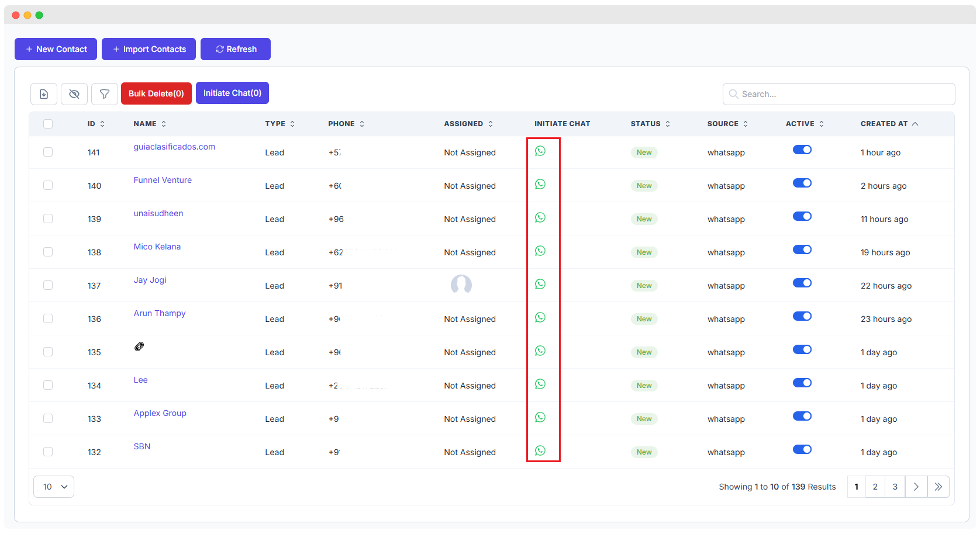Click the New Contact button
The image size is (980, 534).
(56, 49)
